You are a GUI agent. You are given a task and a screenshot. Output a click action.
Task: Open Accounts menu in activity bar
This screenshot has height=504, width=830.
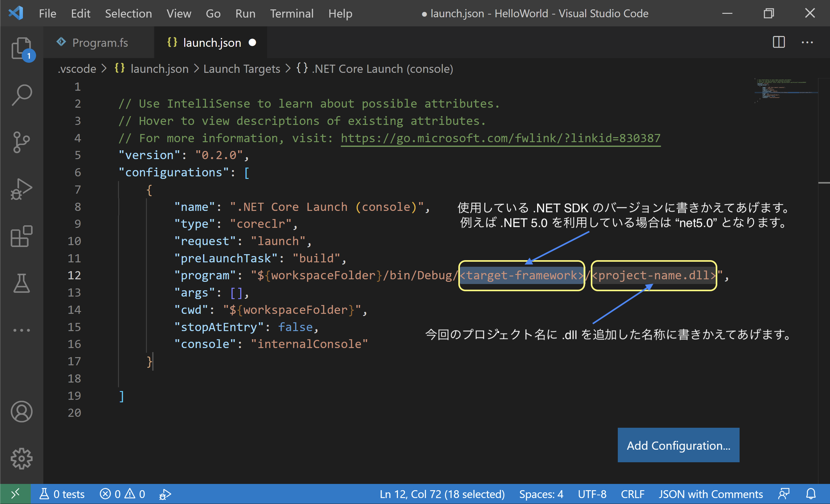click(22, 411)
